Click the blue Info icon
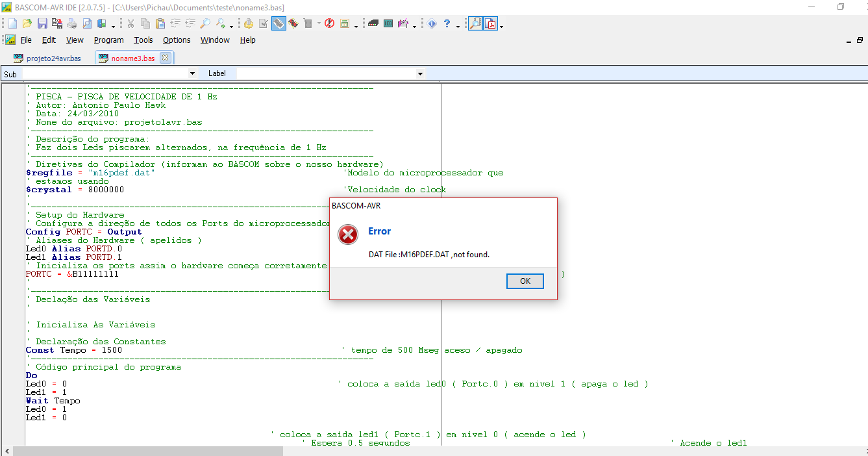 [432, 23]
